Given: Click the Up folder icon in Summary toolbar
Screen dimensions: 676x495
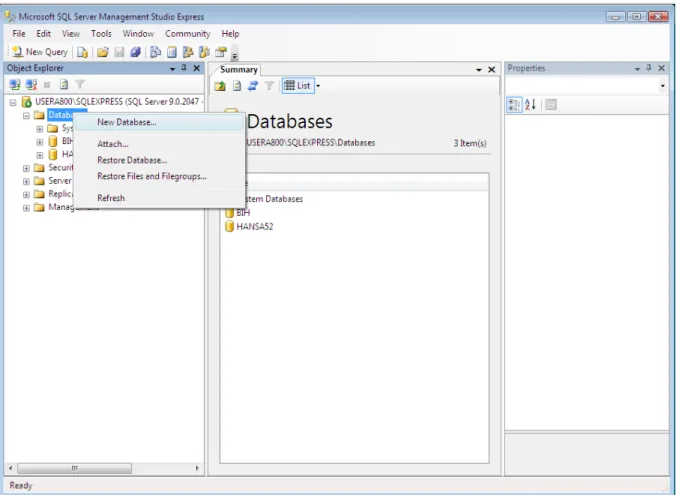Looking at the screenshot, I should click(220, 86).
